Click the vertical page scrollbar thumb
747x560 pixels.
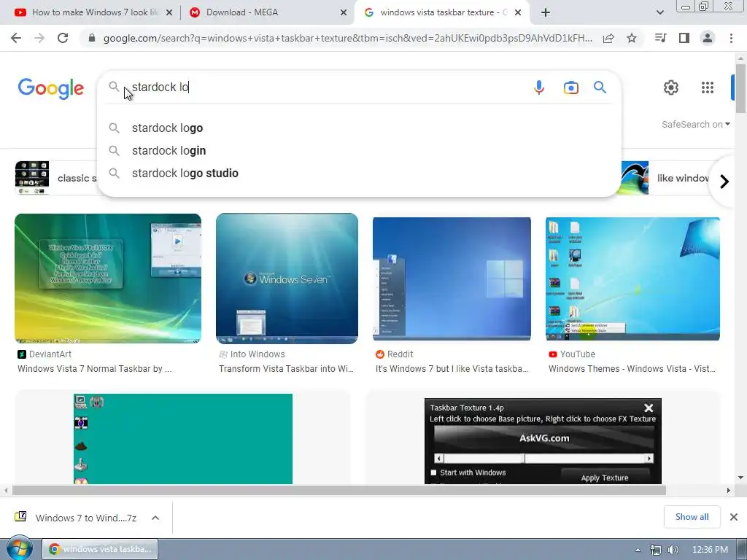click(740, 88)
